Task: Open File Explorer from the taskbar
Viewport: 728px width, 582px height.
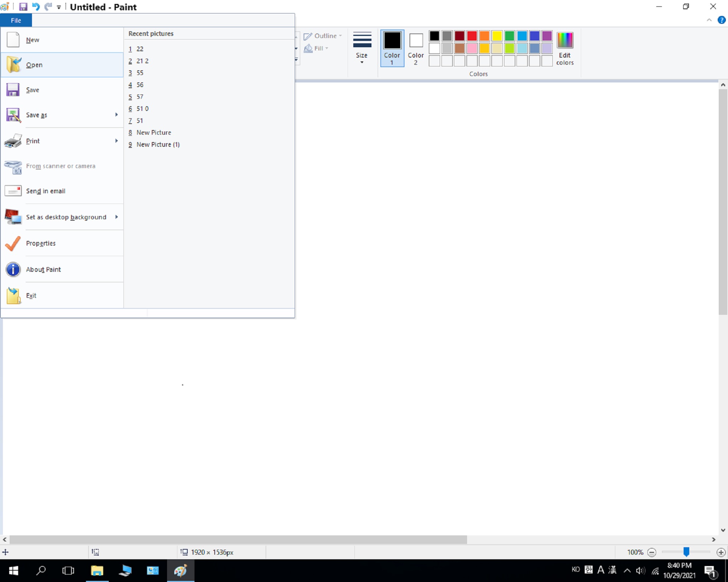Action: (x=97, y=571)
